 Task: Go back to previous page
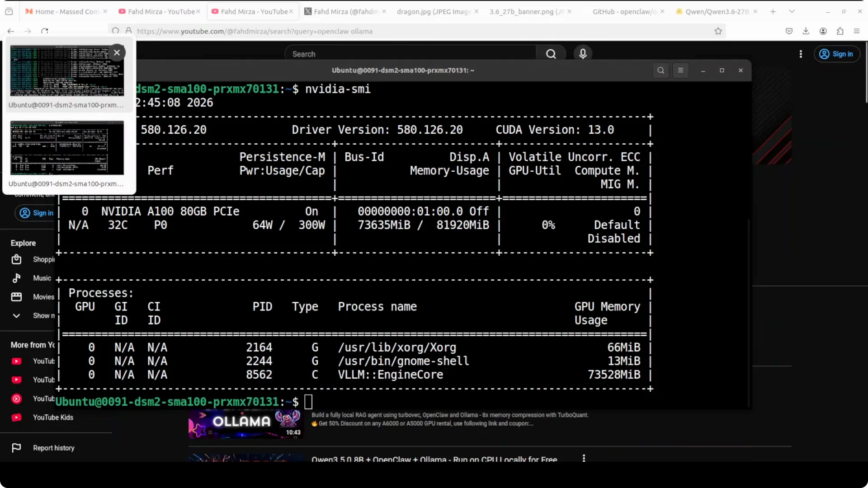click(x=11, y=31)
